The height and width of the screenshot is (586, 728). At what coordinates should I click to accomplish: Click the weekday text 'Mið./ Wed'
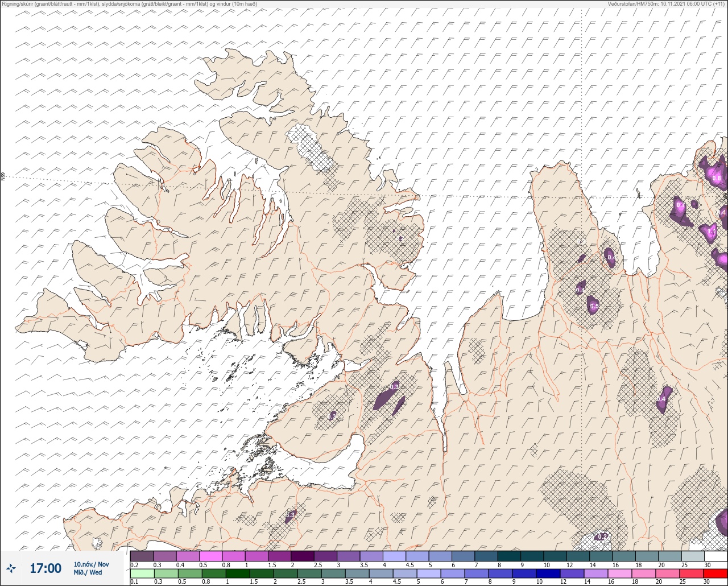click(x=88, y=572)
